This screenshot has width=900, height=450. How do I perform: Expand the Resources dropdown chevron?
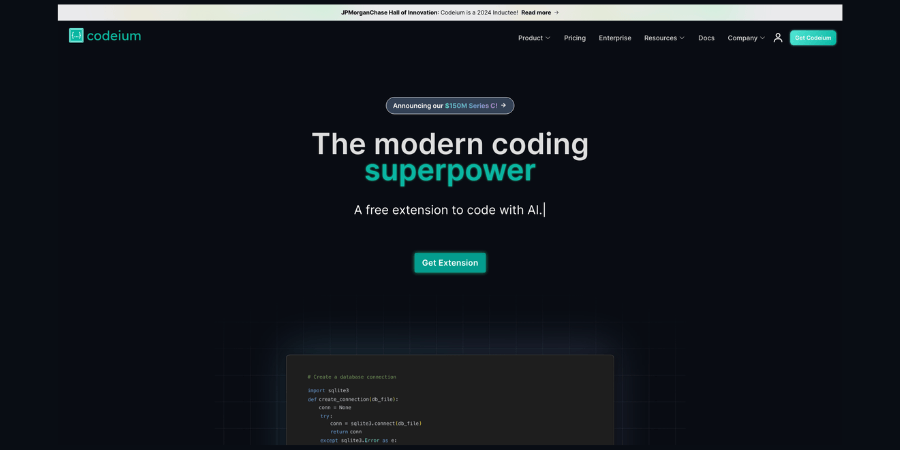[682, 38]
